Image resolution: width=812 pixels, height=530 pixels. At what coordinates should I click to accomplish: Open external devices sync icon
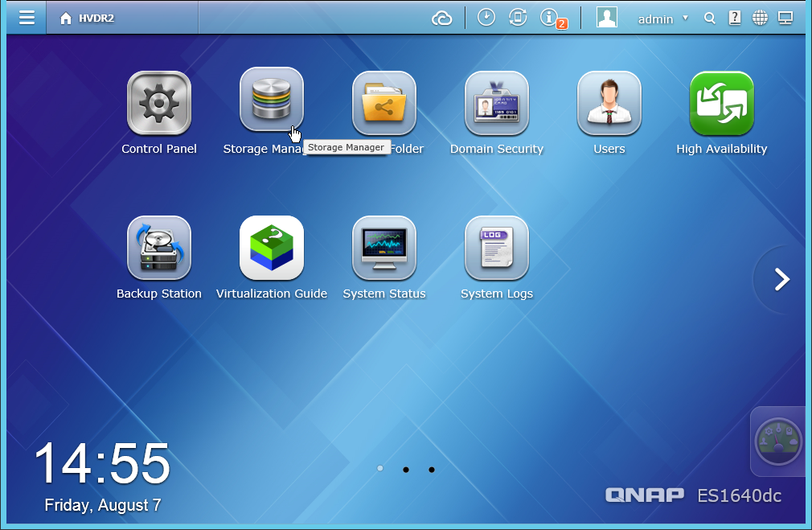[517, 18]
